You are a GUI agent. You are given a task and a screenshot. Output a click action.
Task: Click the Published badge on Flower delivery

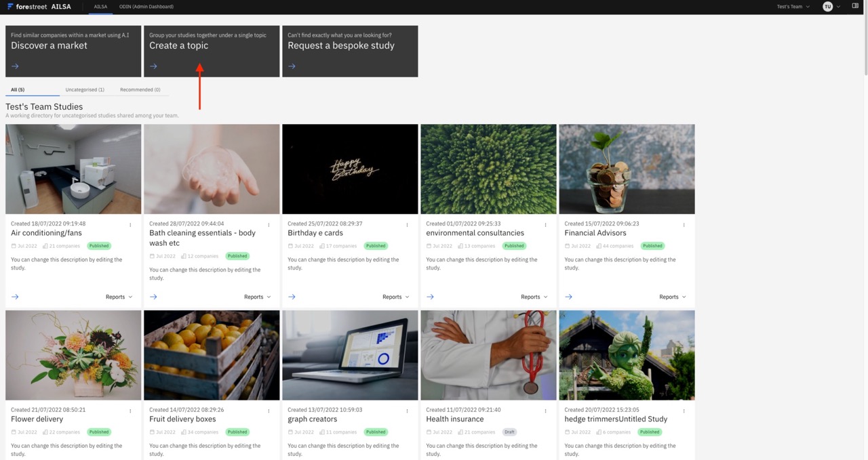[x=99, y=432]
